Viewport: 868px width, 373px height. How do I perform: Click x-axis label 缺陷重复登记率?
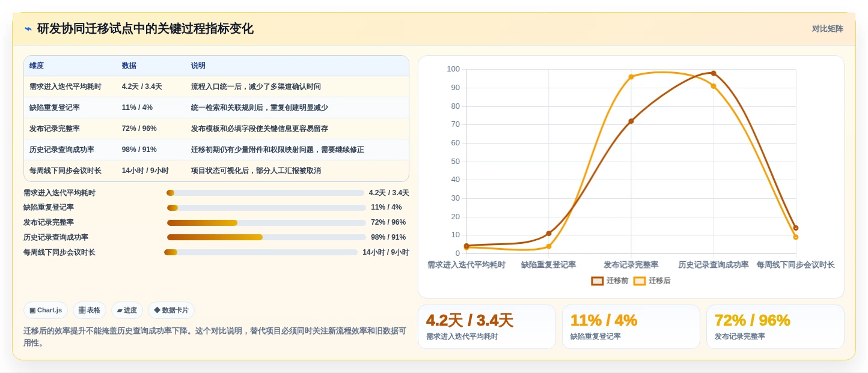549,265
